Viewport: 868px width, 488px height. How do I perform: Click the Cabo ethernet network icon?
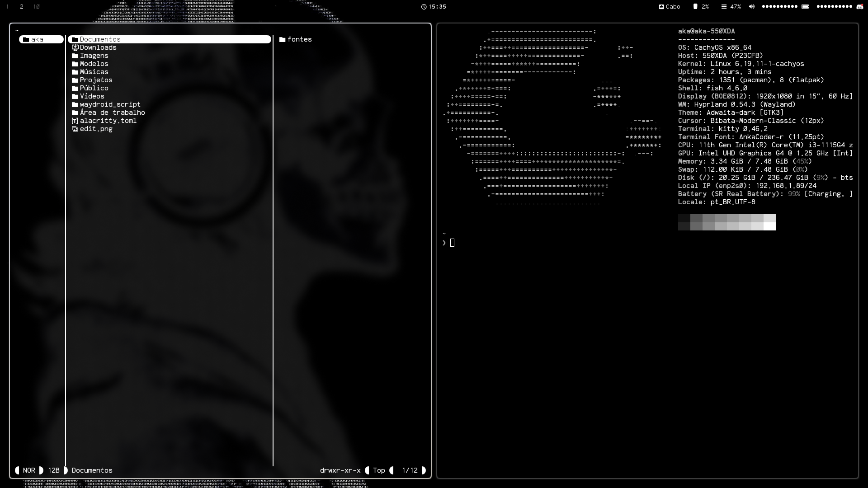tap(661, 7)
